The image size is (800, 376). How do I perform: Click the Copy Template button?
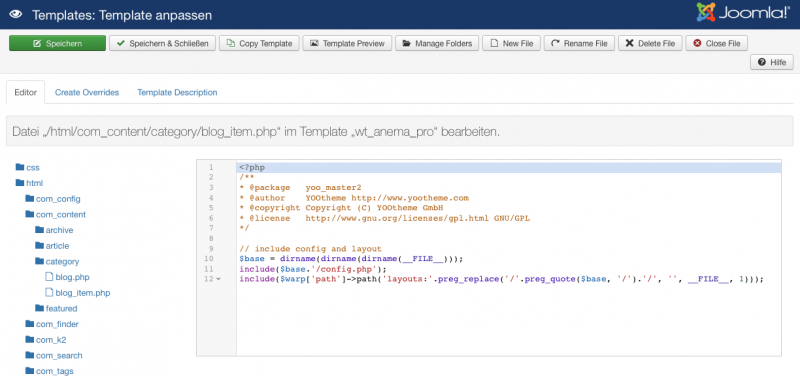259,43
